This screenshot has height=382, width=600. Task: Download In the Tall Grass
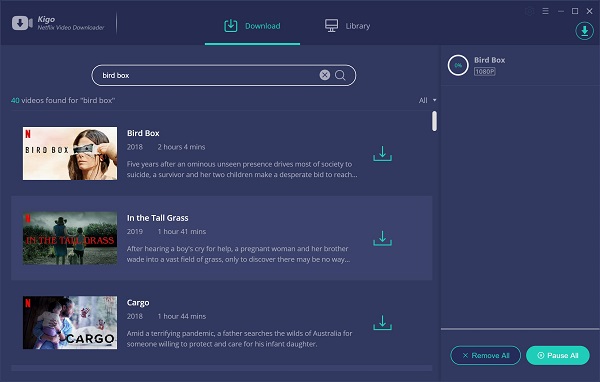click(382, 238)
